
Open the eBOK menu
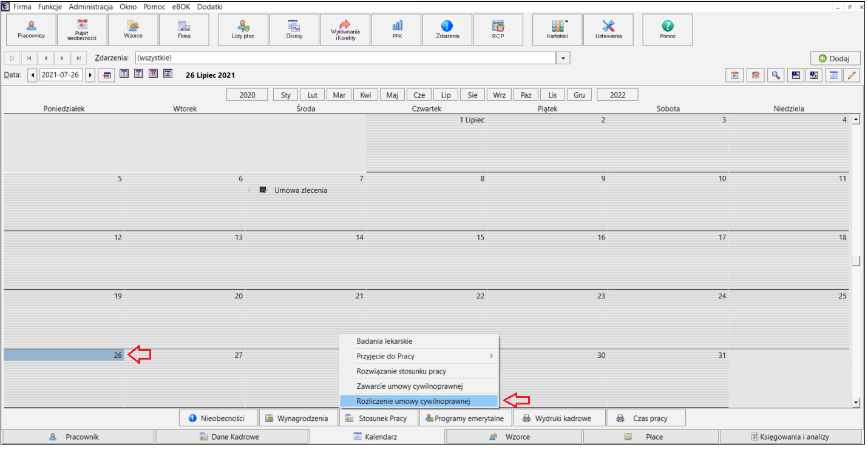(182, 7)
